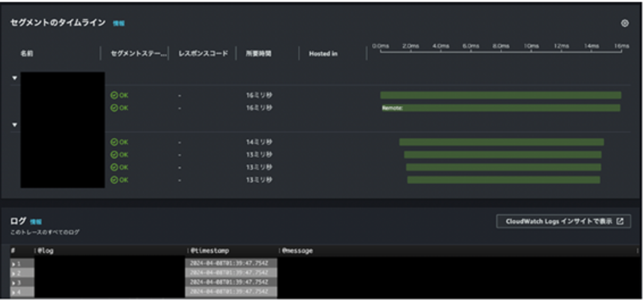Image resolution: width=644 pixels, height=301 pixels.
Task: Click the timestamp cell in log row 3
Action: pyautogui.click(x=231, y=283)
